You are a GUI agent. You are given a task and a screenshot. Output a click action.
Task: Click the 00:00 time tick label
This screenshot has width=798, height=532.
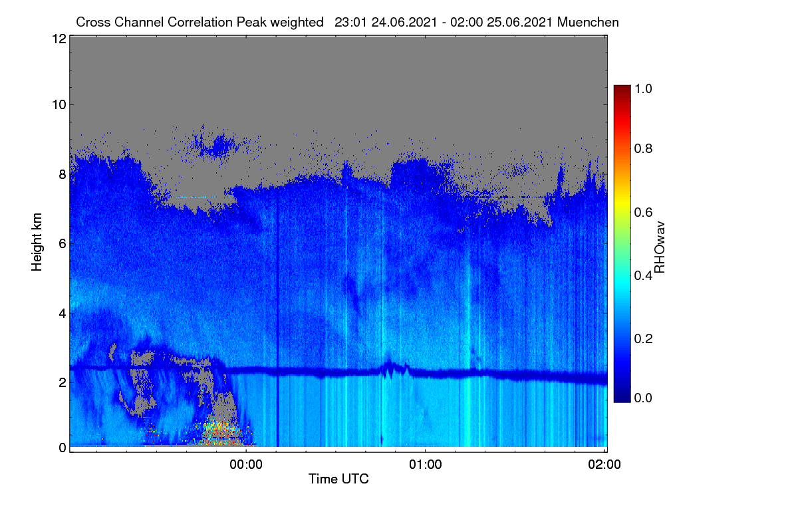point(246,465)
